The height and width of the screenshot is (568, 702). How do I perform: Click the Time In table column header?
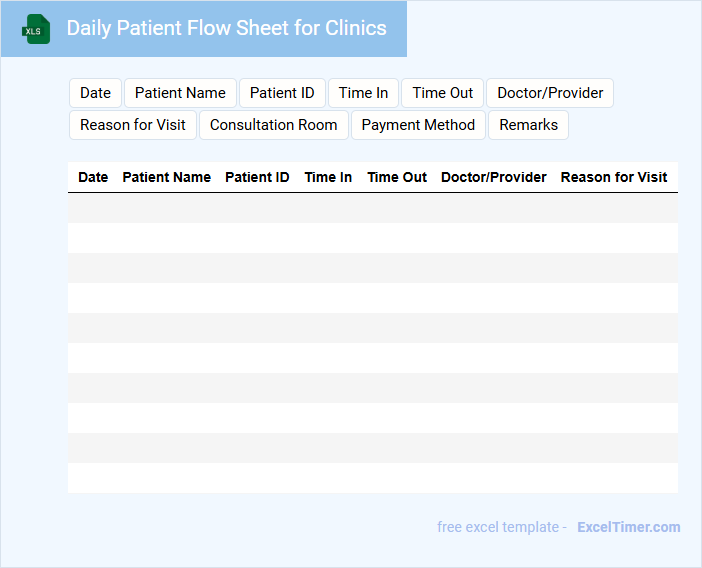click(328, 177)
